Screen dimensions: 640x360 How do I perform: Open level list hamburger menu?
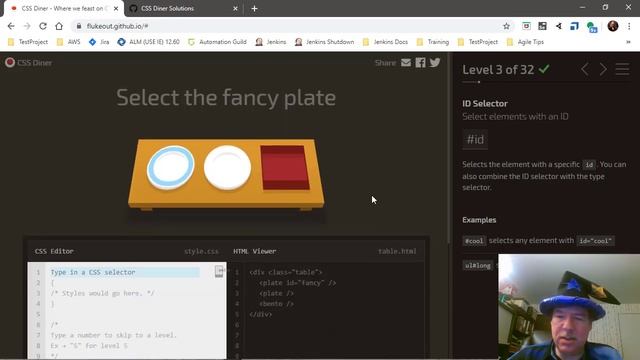tap(622, 69)
